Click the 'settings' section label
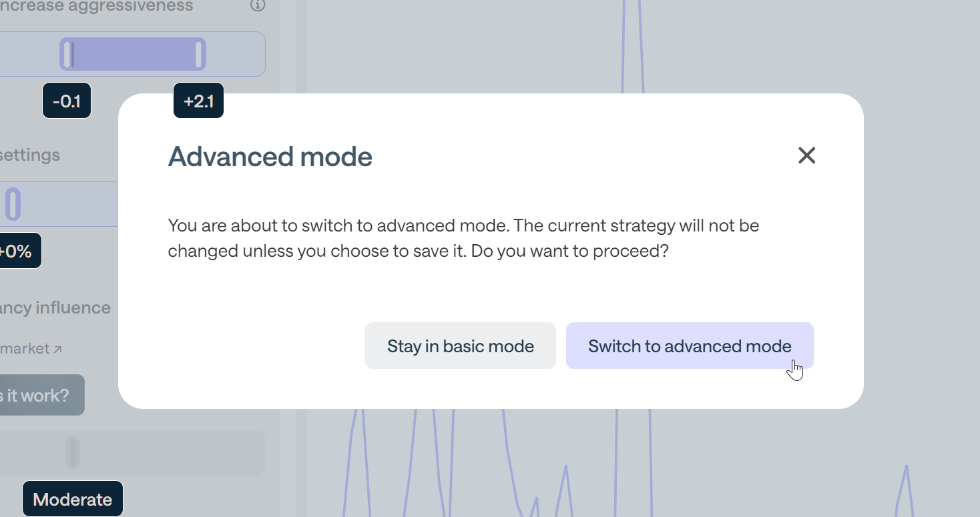Viewport: 980px width, 517px height. pos(30,155)
